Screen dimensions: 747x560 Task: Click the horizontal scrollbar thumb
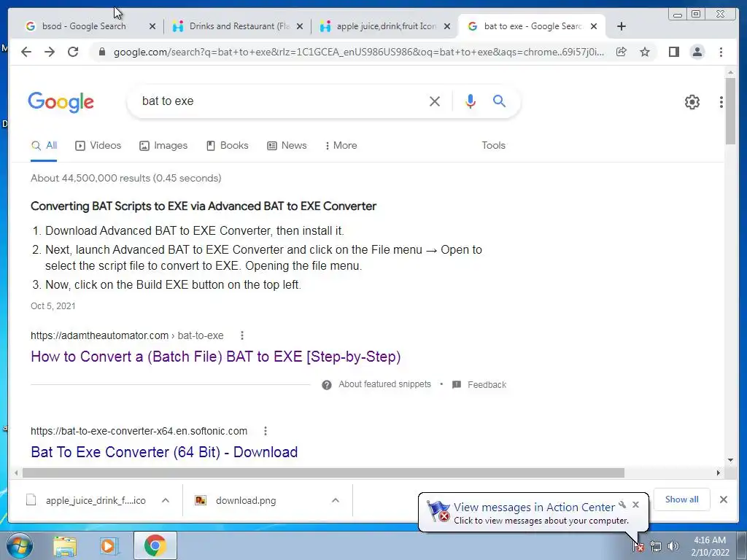pos(323,472)
